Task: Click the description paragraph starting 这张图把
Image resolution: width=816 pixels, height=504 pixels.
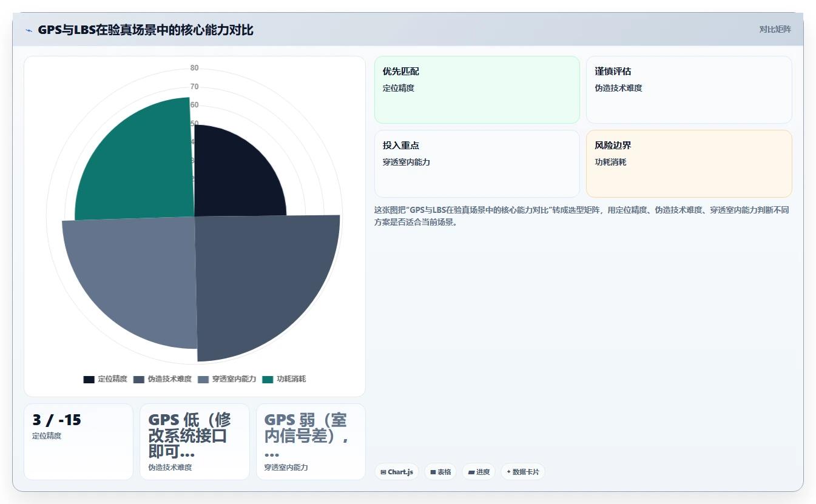Action: tap(581, 216)
